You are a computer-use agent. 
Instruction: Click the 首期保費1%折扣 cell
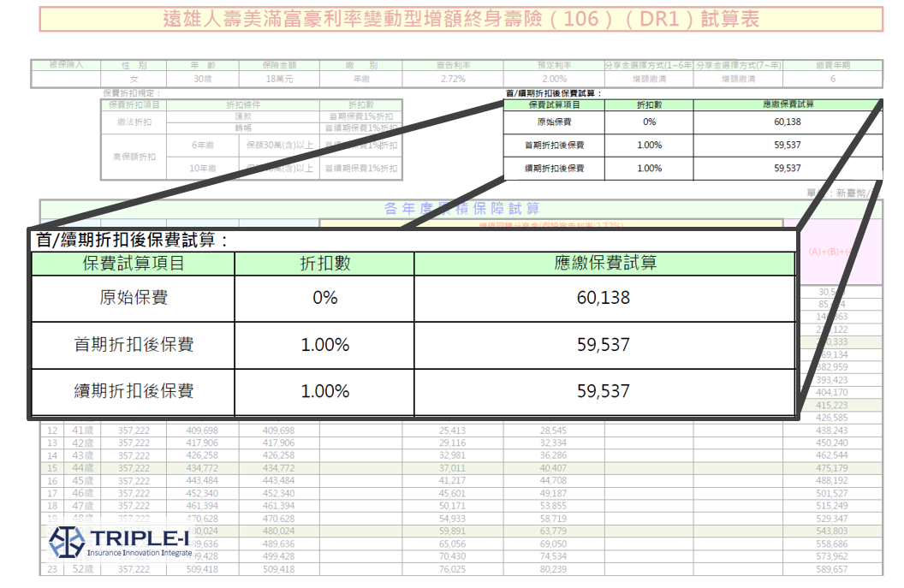coord(361,116)
